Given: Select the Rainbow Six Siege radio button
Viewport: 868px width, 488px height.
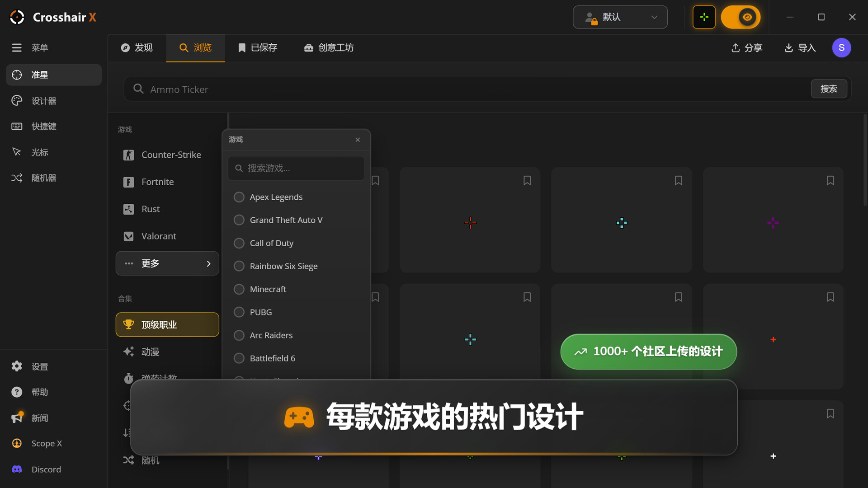Looking at the screenshot, I should pos(239,266).
